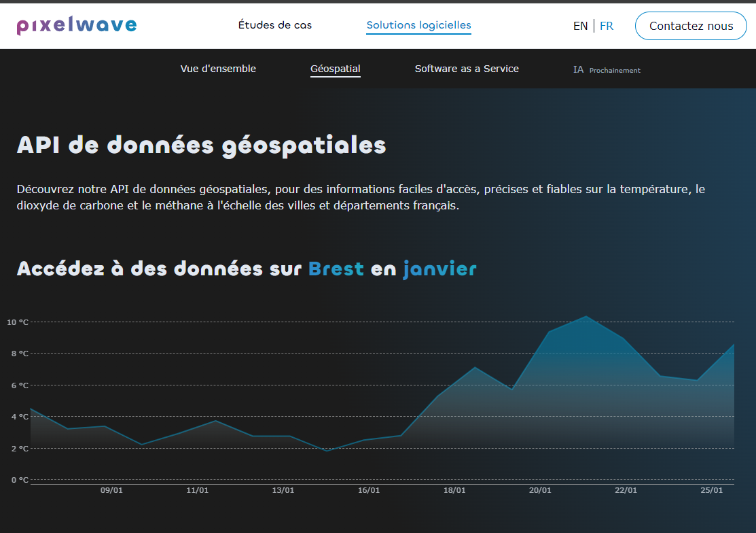Click the 16/01 date label
The image size is (756, 533).
(x=369, y=490)
